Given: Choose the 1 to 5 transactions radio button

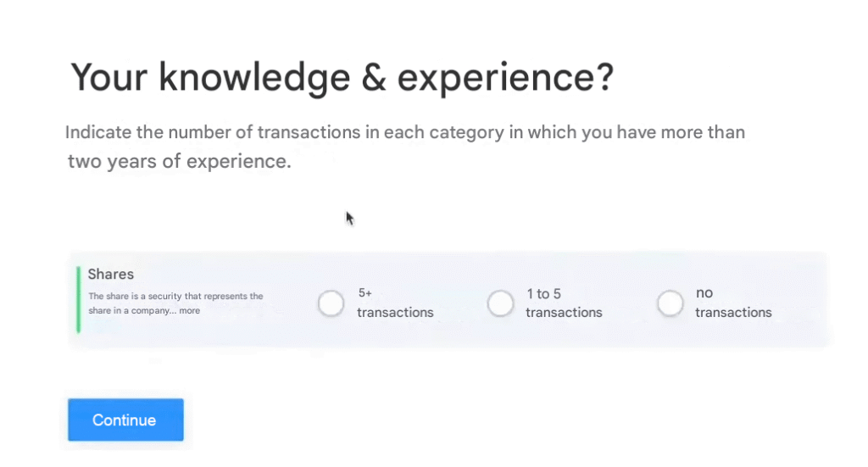Looking at the screenshot, I should (500, 303).
